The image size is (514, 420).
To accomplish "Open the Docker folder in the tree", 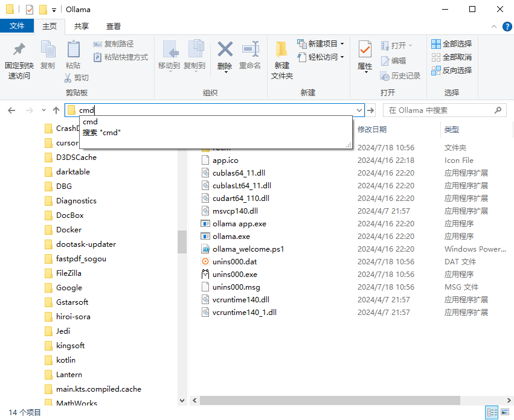I will tap(68, 230).
